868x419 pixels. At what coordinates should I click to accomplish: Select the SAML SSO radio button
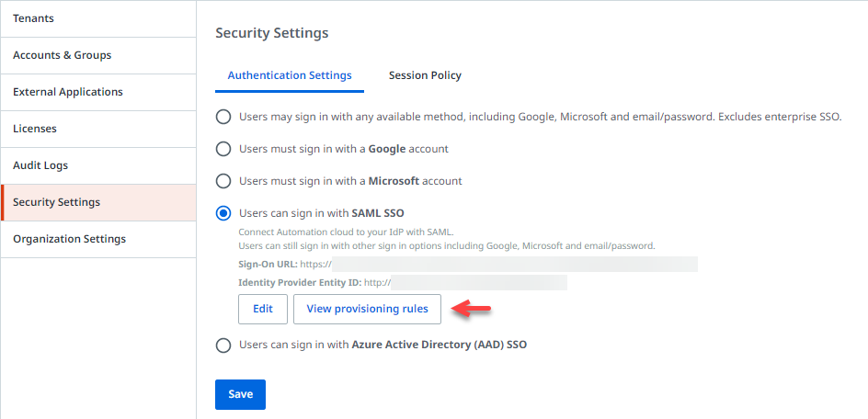tap(223, 213)
